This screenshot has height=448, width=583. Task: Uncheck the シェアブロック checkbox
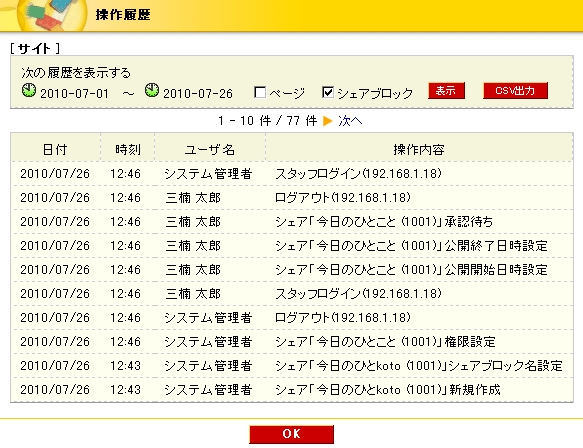[x=328, y=92]
